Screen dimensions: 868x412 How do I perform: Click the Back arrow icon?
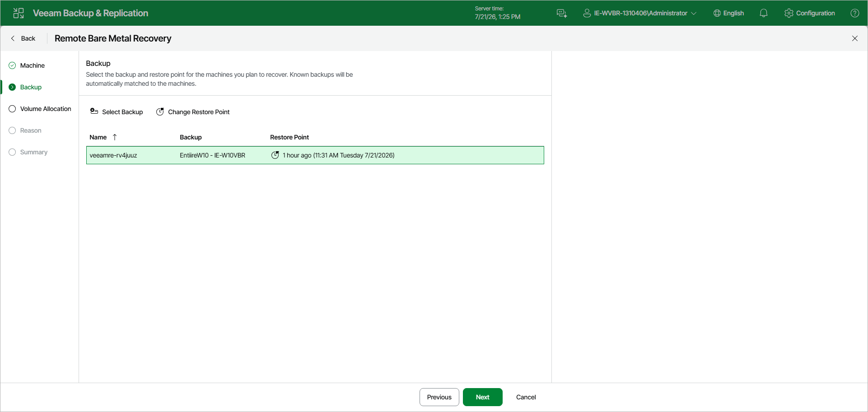[13, 38]
